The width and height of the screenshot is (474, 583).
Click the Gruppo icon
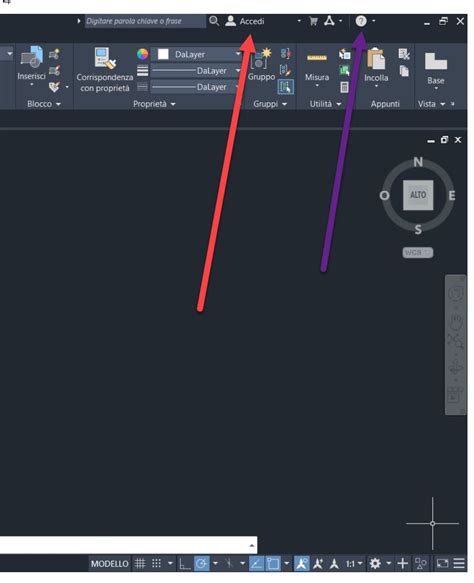coord(261,59)
